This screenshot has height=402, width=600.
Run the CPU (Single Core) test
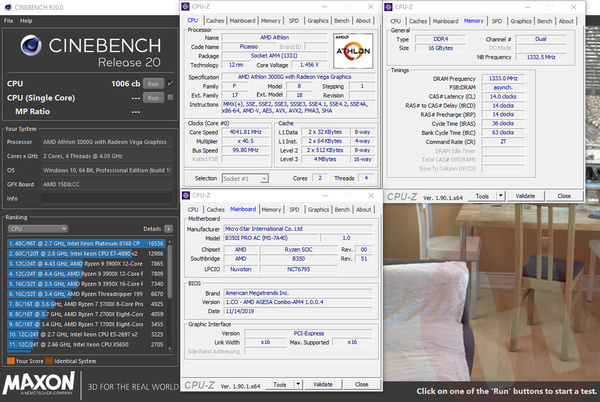(x=153, y=98)
